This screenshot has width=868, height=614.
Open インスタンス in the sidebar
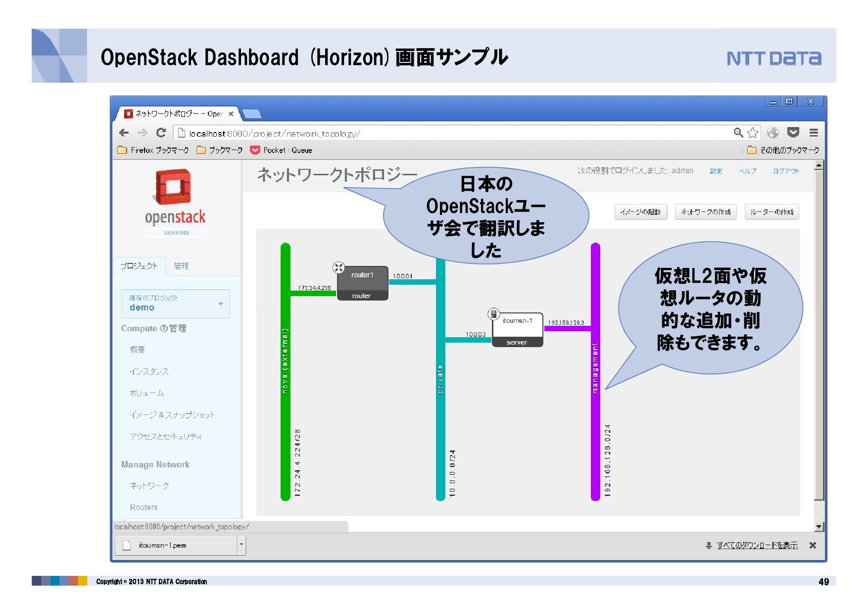click(149, 371)
